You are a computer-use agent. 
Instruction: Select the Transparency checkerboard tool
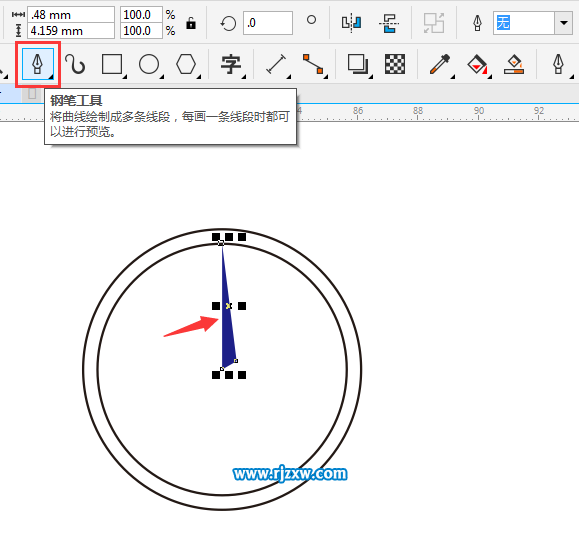pos(395,64)
